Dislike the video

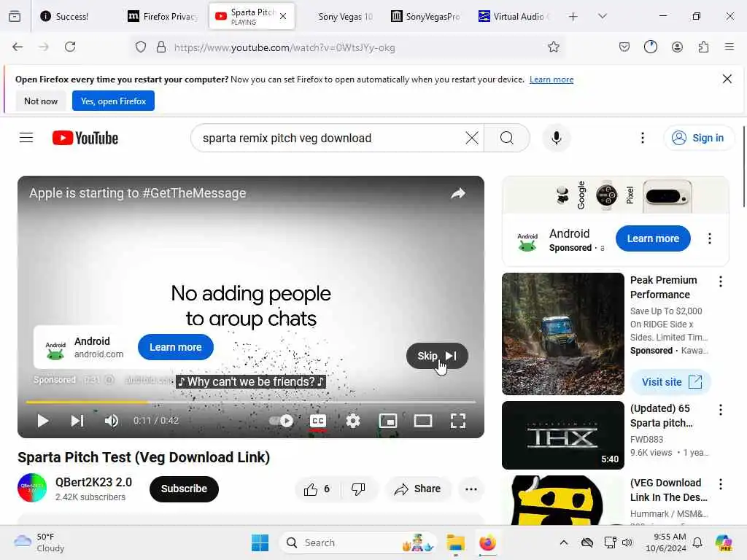358,489
